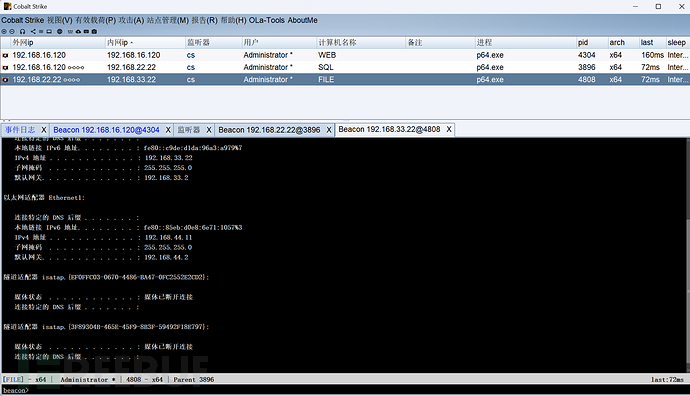The image size is (690, 396).
Task: Click last:72ms in console status bar
Action: pos(668,379)
